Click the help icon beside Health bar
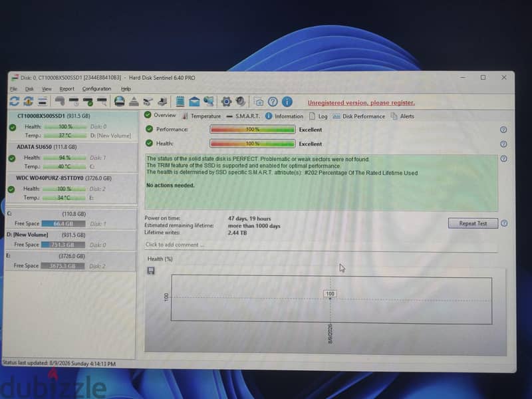The width and height of the screenshot is (532, 399). point(503,144)
